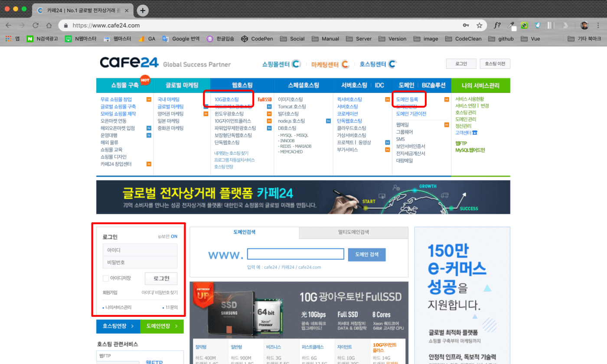Viewport: 607px width, 364px height.
Task: Open a new browser tab
Action: point(143,10)
